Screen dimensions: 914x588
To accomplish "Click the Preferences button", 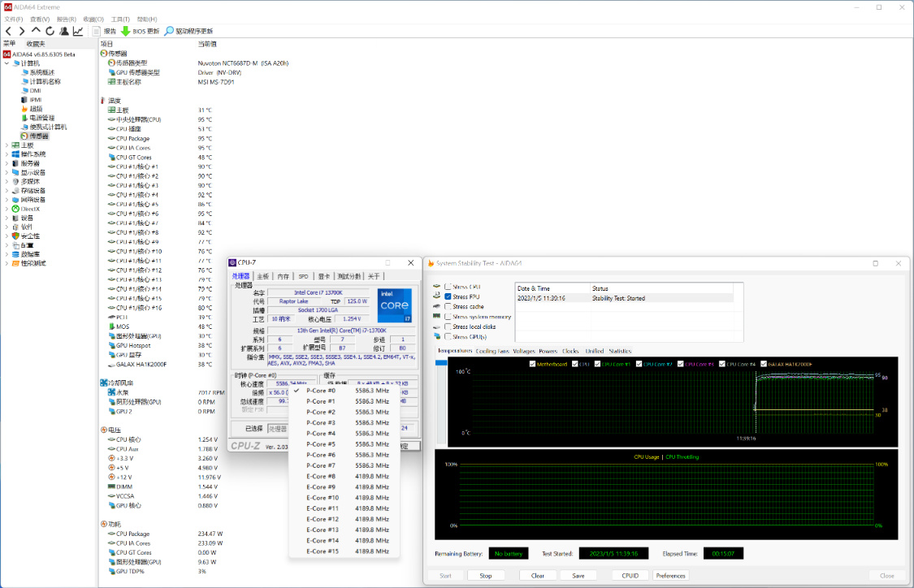I will [x=670, y=576].
